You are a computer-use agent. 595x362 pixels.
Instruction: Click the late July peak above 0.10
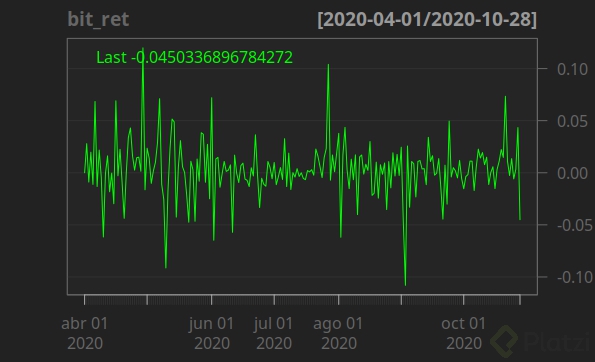coord(328,65)
